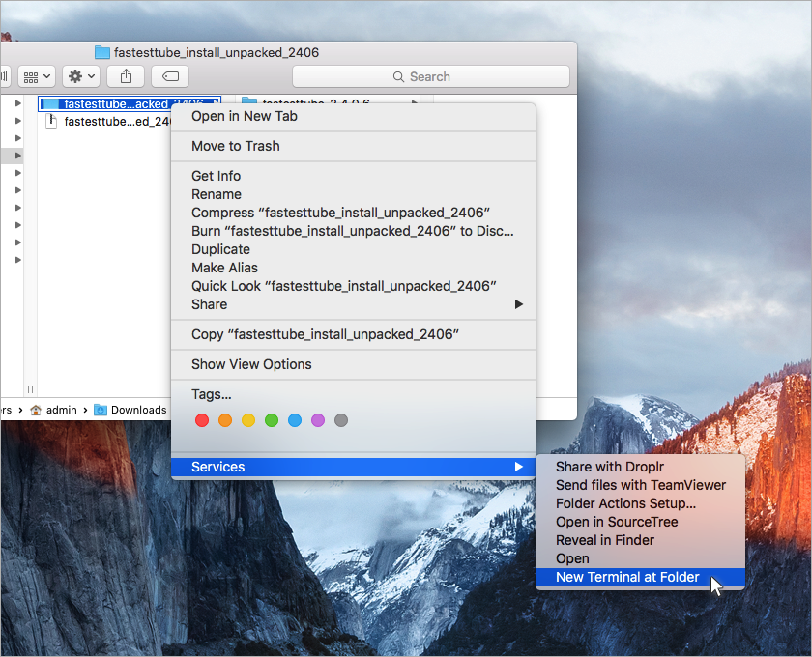Choose Send files with TeamViewer
The width and height of the screenshot is (812, 657).
point(641,485)
